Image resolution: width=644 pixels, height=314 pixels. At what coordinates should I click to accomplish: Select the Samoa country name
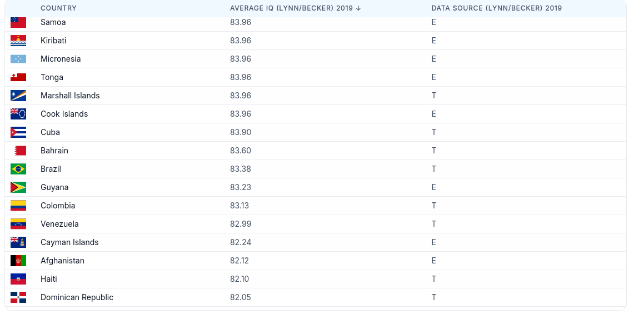[x=53, y=22]
